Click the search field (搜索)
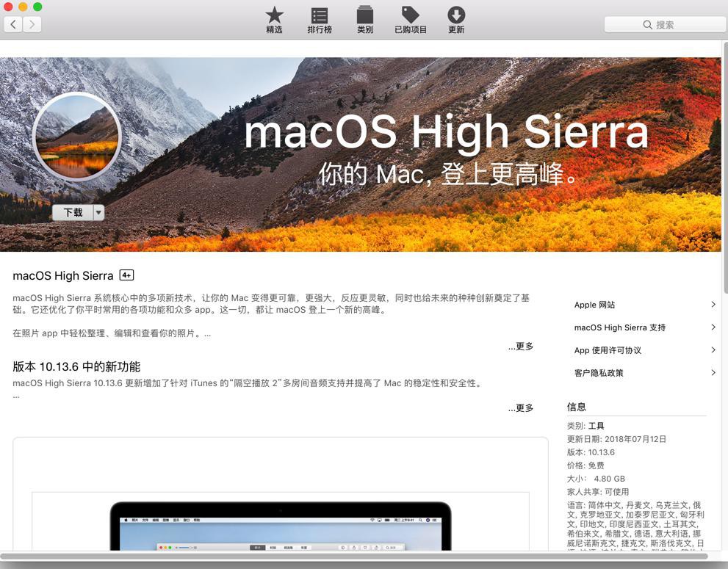The height and width of the screenshot is (569, 728). (x=665, y=25)
